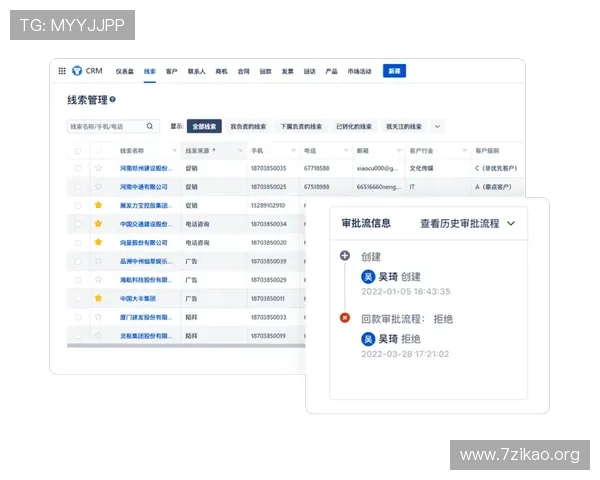Click the red rejected icon of 回款审批流程
The height and width of the screenshot is (480, 600).
click(345, 318)
